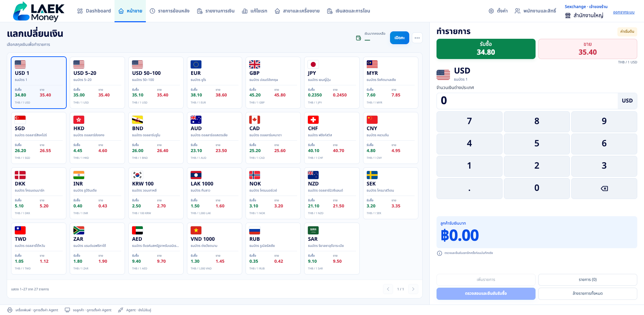
Task: Select the INR flag icon
Action: (79, 175)
